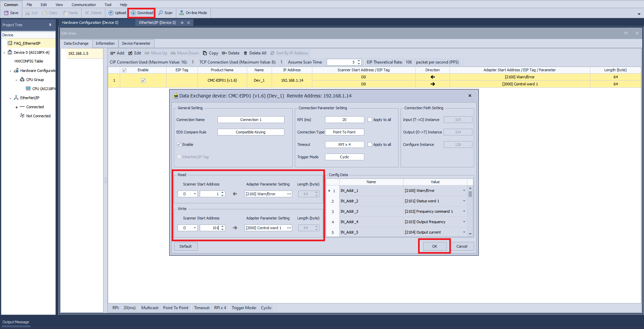The height and width of the screenshot is (329, 644).
Task: Confirm the dialog with OK
Action: click(434, 246)
